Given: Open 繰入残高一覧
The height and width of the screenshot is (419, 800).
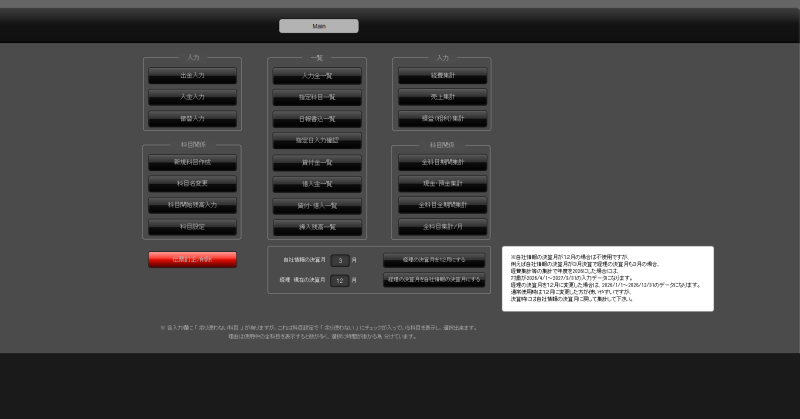Looking at the screenshot, I should [x=317, y=227].
